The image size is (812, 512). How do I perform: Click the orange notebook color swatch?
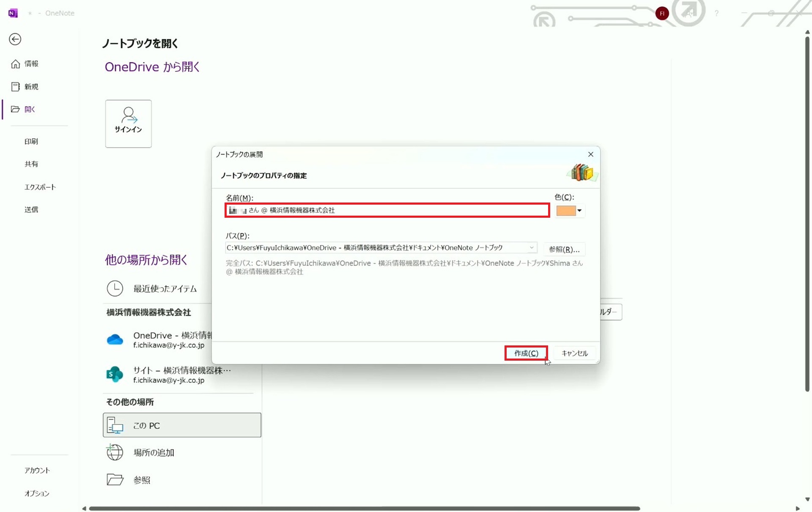click(x=566, y=211)
